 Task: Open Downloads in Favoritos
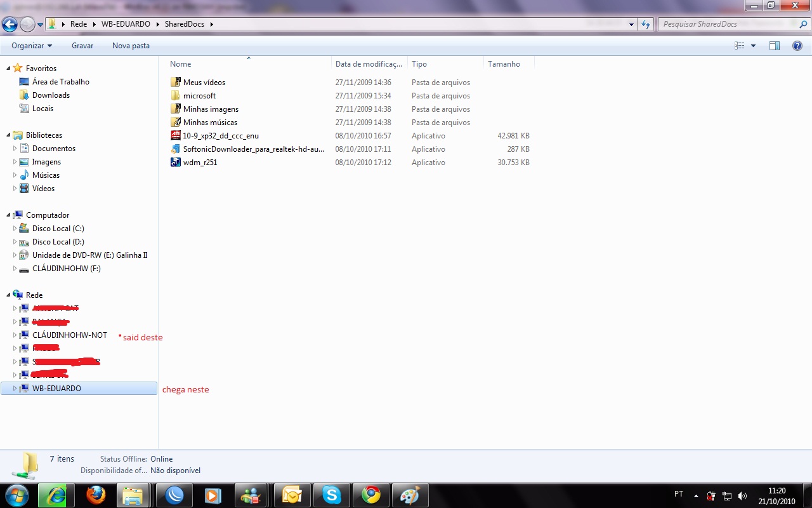coord(51,95)
